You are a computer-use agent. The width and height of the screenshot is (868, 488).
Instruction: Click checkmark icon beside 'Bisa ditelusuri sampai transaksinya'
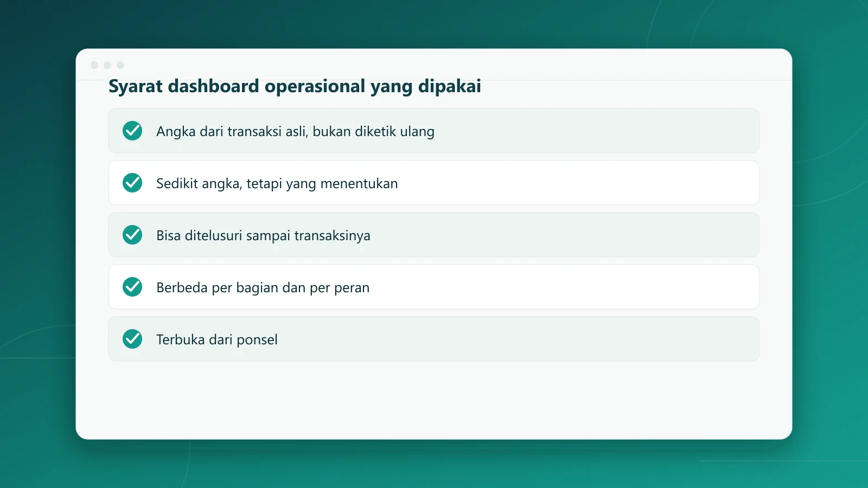coord(132,235)
